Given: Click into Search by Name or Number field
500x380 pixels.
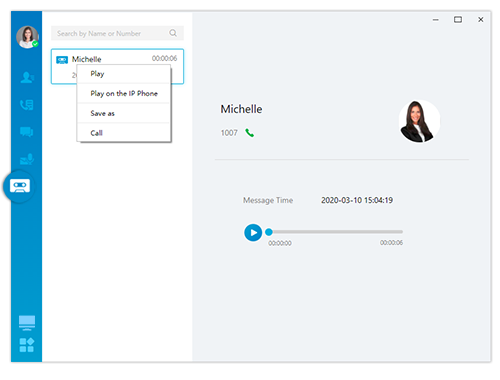Looking at the screenshot, I should [117, 33].
